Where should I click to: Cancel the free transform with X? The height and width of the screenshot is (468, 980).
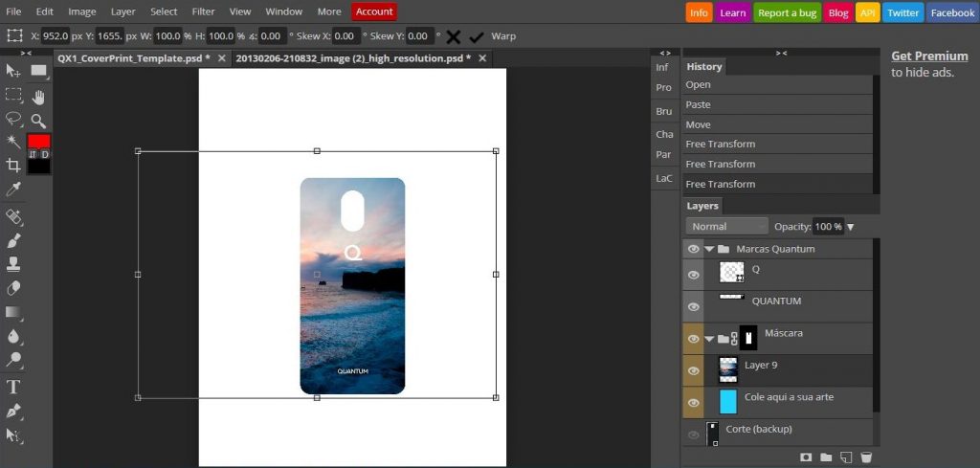coord(454,37)
